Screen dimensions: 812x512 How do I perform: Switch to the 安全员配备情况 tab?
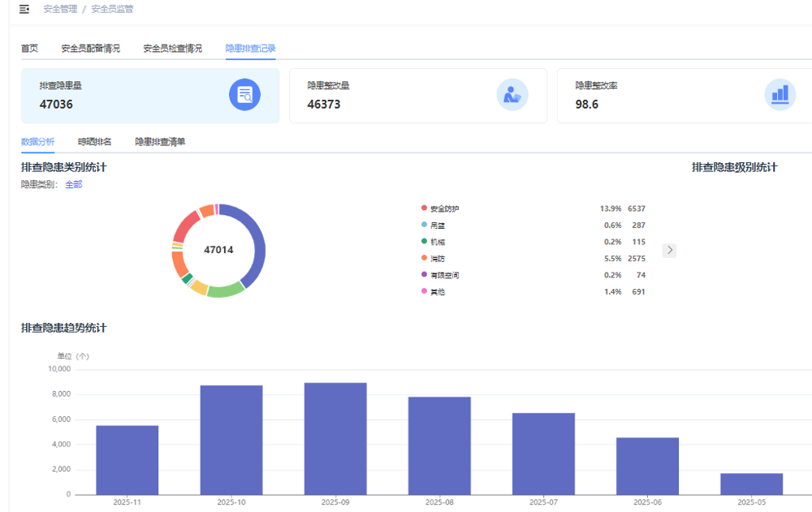pos(91,49)
